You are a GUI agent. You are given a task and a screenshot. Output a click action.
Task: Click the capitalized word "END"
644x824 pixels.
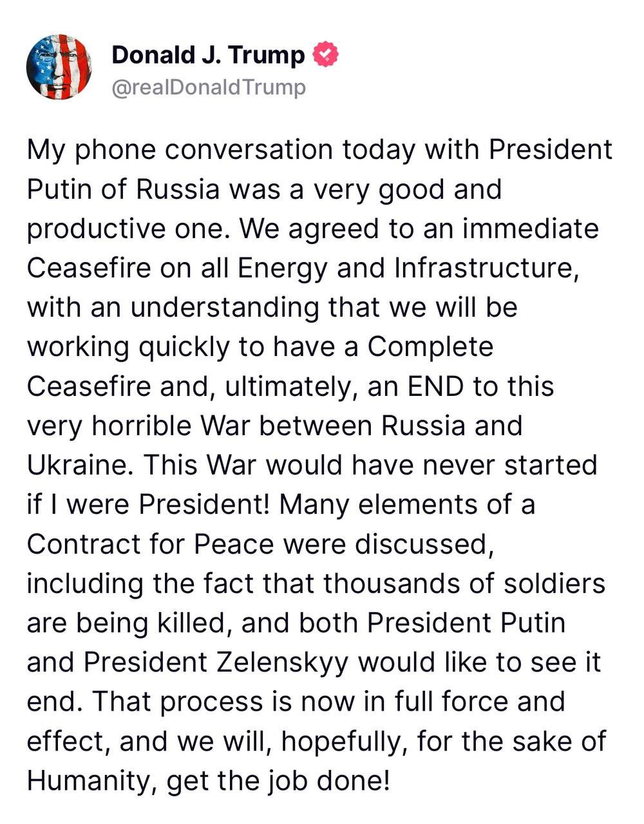(x=435, y=386)
